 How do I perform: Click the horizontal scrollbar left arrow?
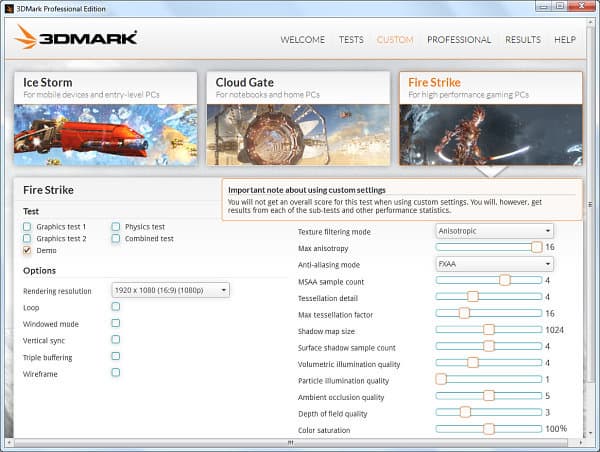9,442
